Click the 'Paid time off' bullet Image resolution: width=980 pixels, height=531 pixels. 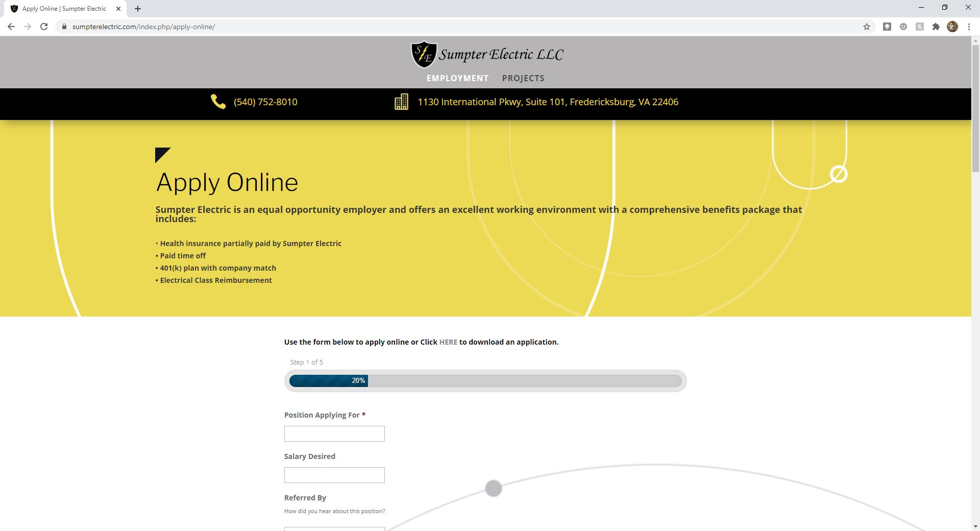[x=181, y=256]
